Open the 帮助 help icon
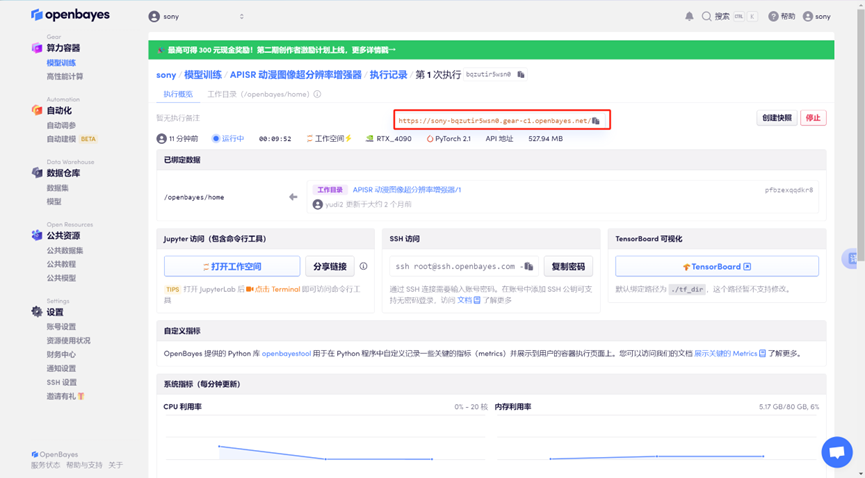This screenshot has height=478, width=865. point(773,17)
